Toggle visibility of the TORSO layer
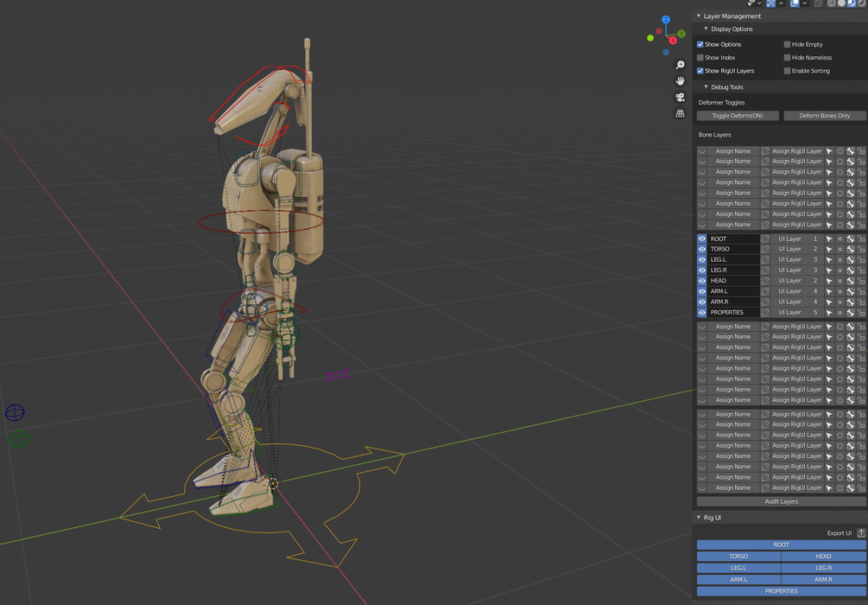This screenshot has height=605, width=868. [x=701, y=249]
